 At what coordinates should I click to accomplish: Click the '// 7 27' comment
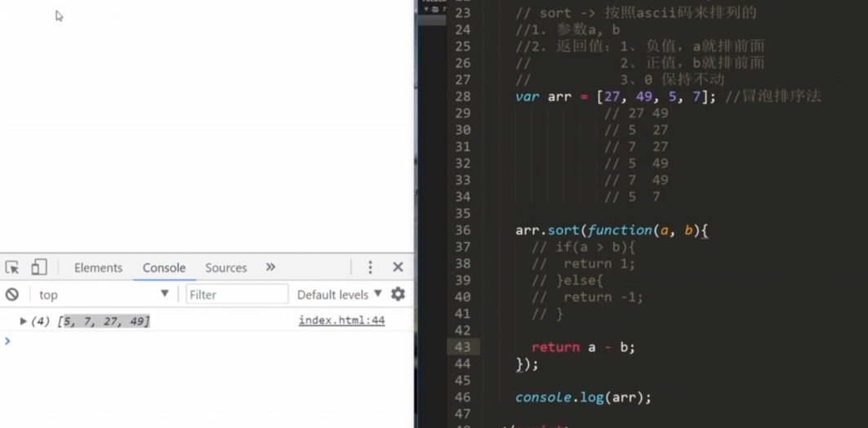(x=637, y=147)
